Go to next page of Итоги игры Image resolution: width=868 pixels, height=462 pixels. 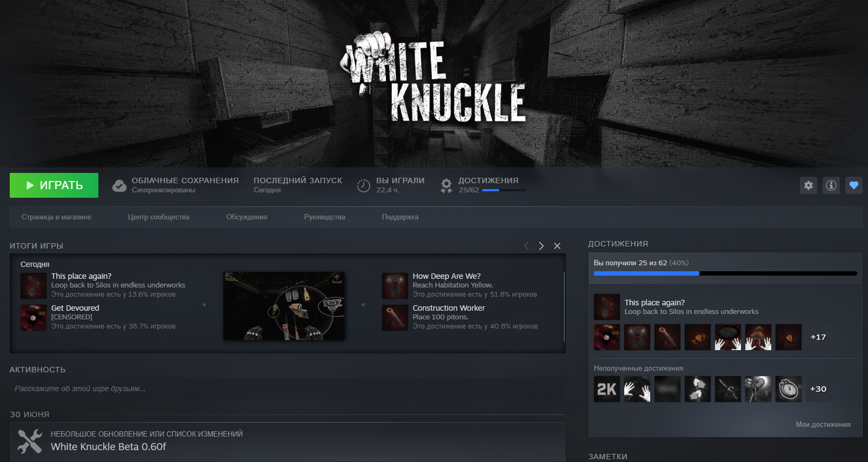tap(541, 246)
